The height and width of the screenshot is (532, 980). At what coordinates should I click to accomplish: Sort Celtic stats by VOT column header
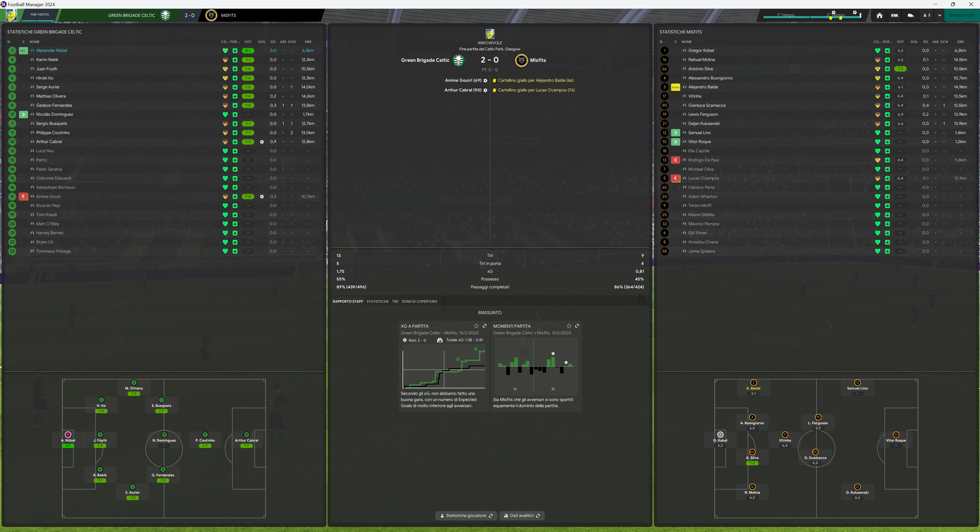248,42
